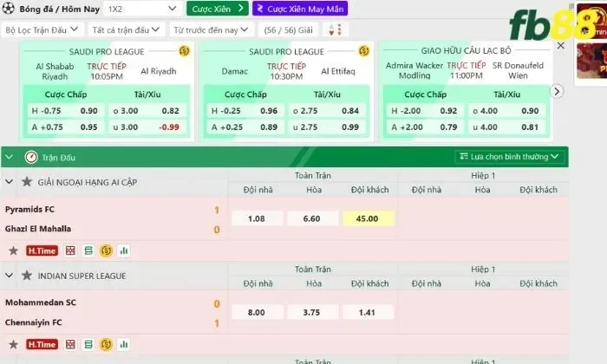Image resolution: width=607 pixels, height=364 pixels.
Task: Select the 45.00 away odds for Ghazl El Mahalla
Action: pos(367,218)
